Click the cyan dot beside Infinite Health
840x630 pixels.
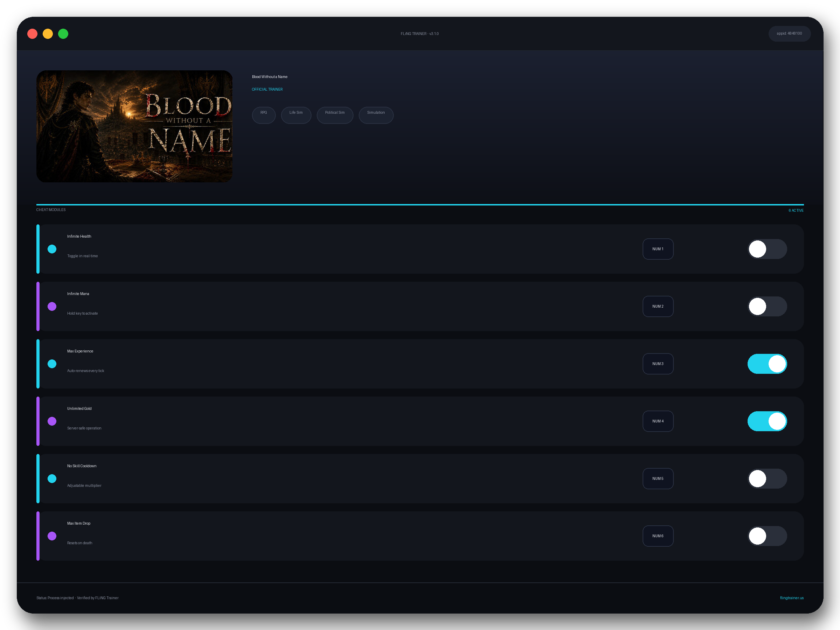coord(52,249)
